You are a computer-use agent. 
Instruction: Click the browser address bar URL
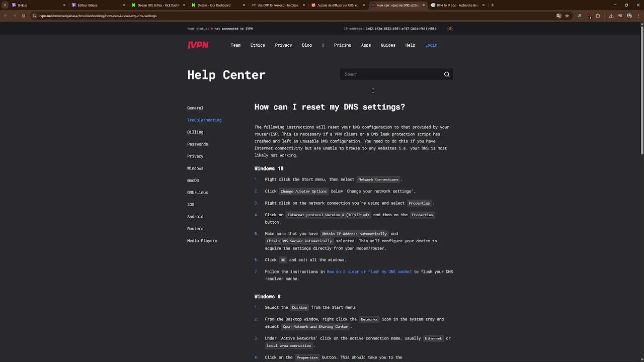pos(98,16)
